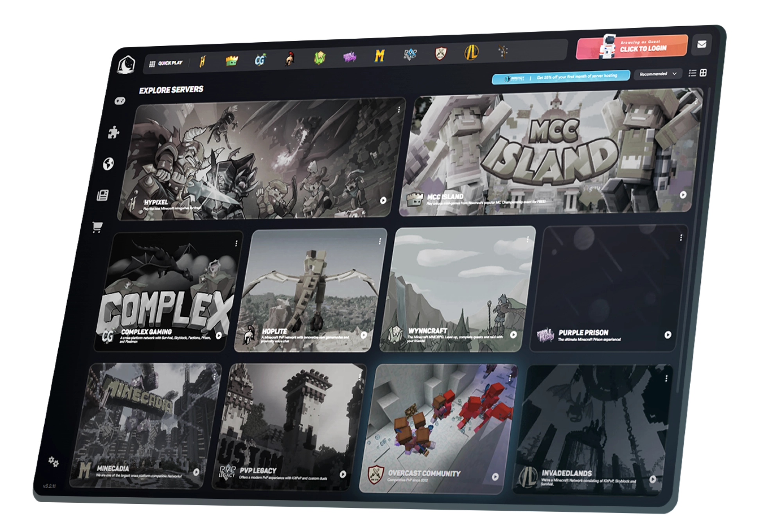Select the Wynncraft W quick play icon
The image size is (761, 532).
319,58
